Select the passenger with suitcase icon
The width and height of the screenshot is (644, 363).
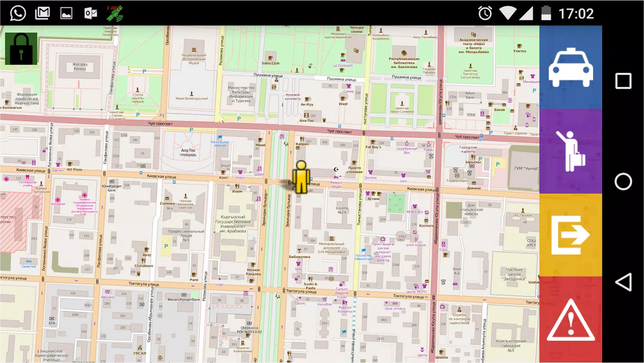click(x=570, y=151)
